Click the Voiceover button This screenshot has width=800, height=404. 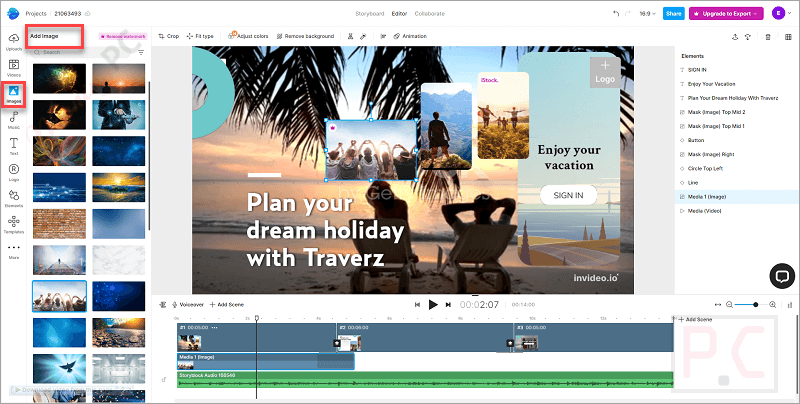[188, 305]
